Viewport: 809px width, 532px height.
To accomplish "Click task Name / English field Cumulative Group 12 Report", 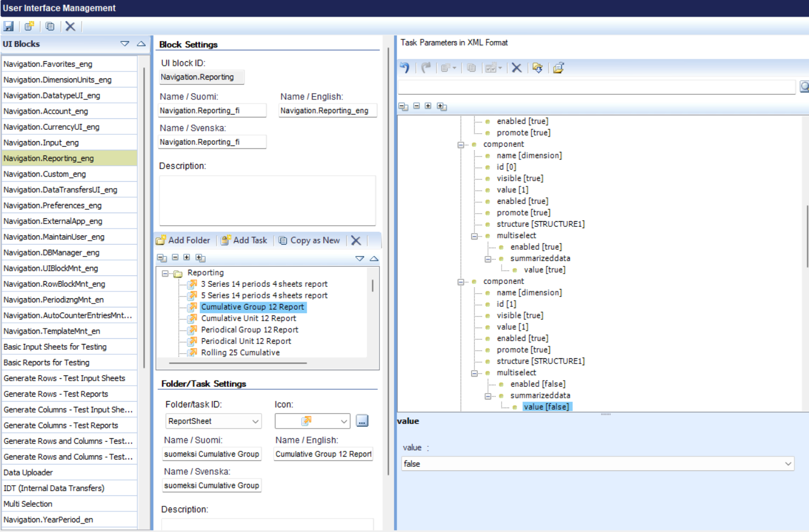I will pyautogui.click(x=323, y=454).
